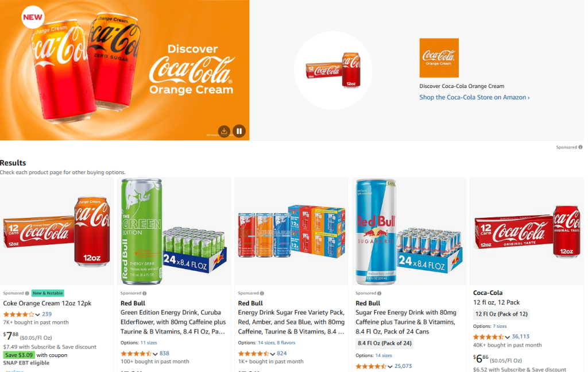Open the 11 sizes options link
Viewport: 588px width, 372px height.
(149, 343)
